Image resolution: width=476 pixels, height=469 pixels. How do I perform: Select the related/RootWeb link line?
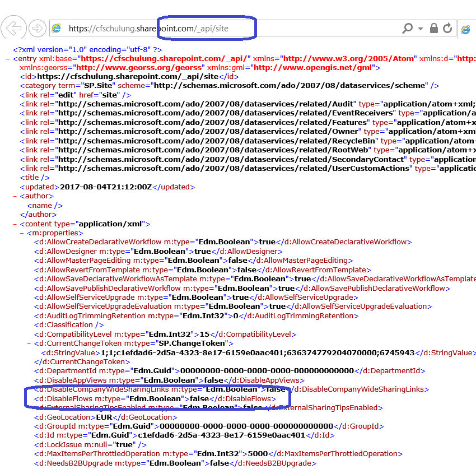[248, 150]
